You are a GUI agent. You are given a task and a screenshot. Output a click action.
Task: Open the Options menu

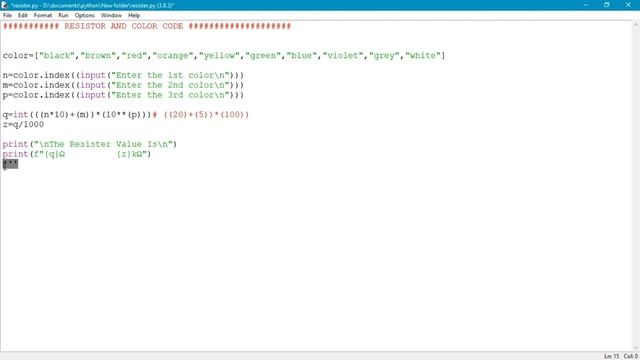pos(84,15)
